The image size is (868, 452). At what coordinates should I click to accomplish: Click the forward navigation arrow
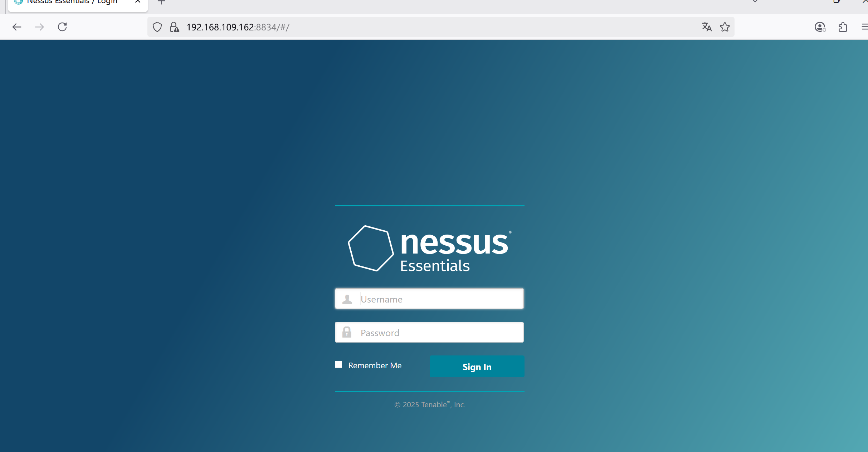pyautogui.click(x=39, y=27)
